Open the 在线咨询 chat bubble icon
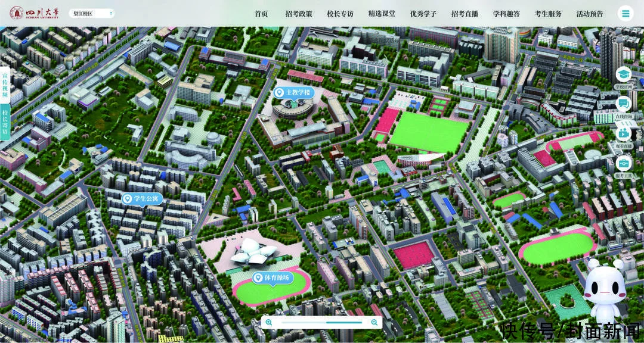 coord(624,104)
